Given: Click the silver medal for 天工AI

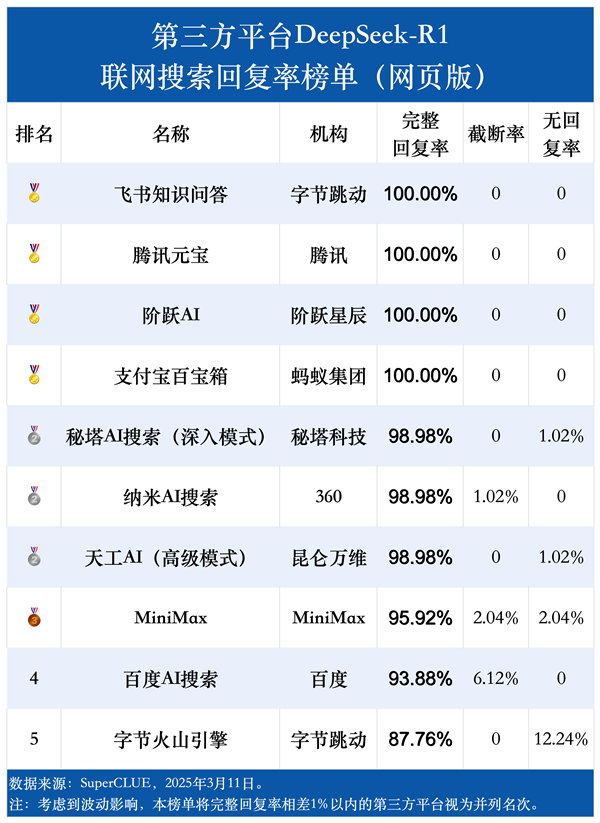Looking at the screenshot, I should pyautogui.click(x=34, y=558).
